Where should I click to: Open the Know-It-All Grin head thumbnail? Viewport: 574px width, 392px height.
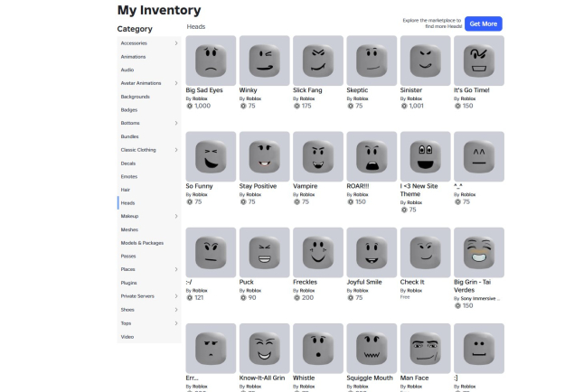[x=264, y=348]
